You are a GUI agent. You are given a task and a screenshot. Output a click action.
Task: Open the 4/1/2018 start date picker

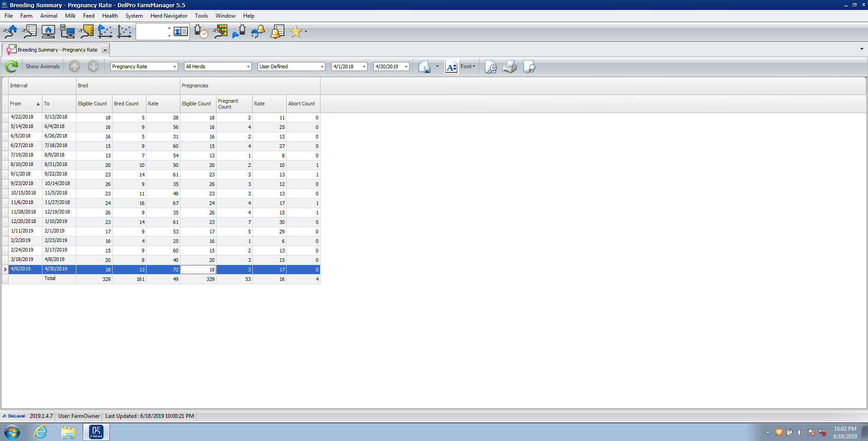tap(364, 67)
